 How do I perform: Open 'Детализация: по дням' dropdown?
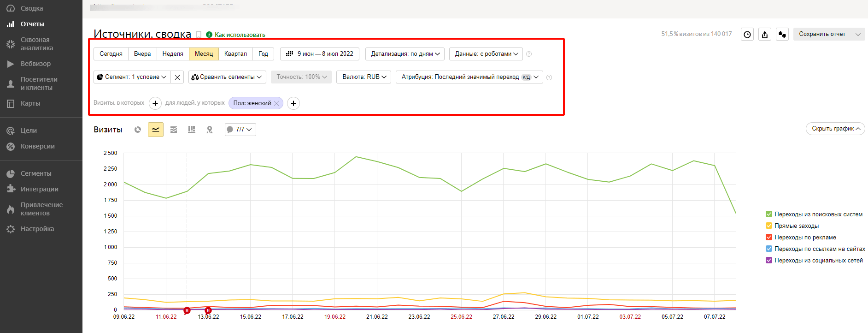coord(405,54)
